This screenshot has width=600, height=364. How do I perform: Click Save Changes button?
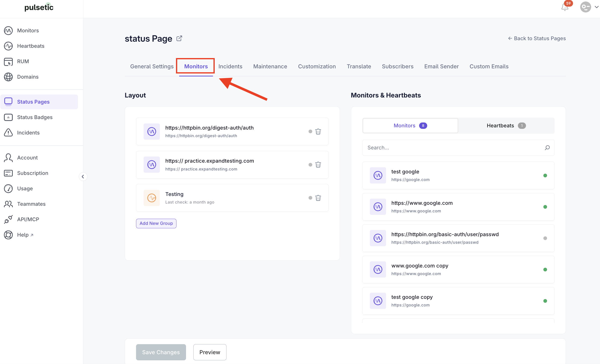tap(161, 352)
